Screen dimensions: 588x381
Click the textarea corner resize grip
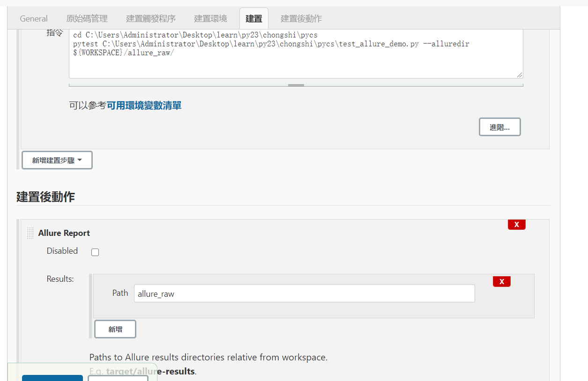pyautogui.click(x=520, y=75)
